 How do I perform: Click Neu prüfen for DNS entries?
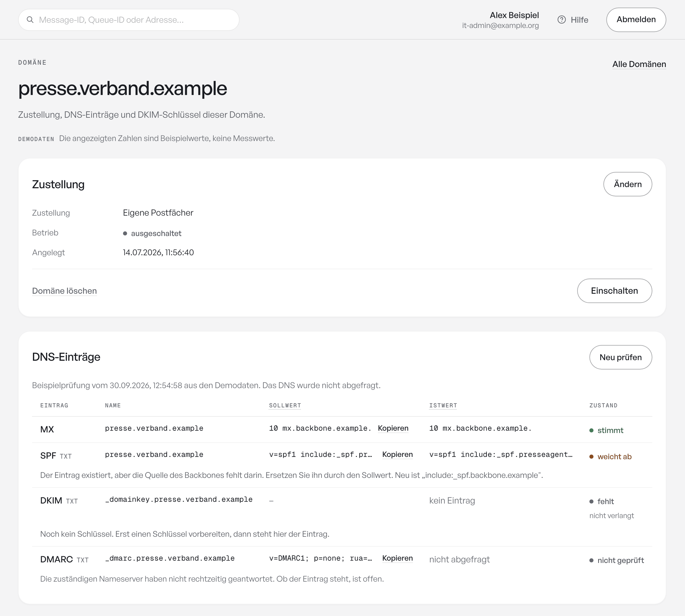click(x=620, y=357)
